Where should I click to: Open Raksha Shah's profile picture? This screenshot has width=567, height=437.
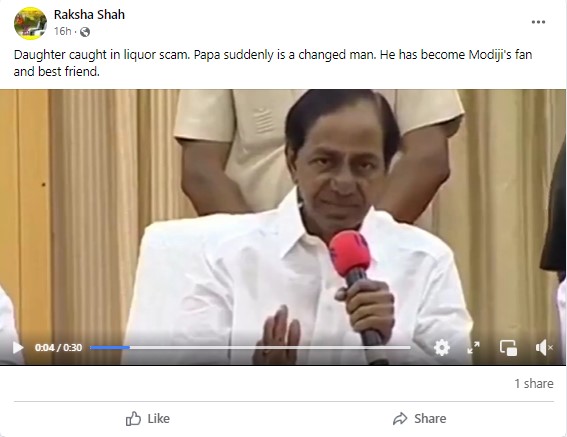(x=30, y=23)
